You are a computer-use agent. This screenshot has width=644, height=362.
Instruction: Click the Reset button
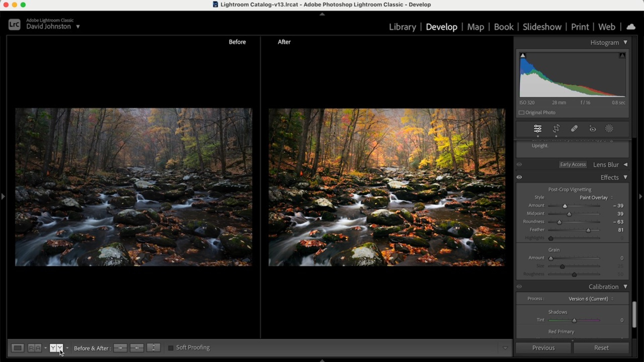tap(601, 348)
